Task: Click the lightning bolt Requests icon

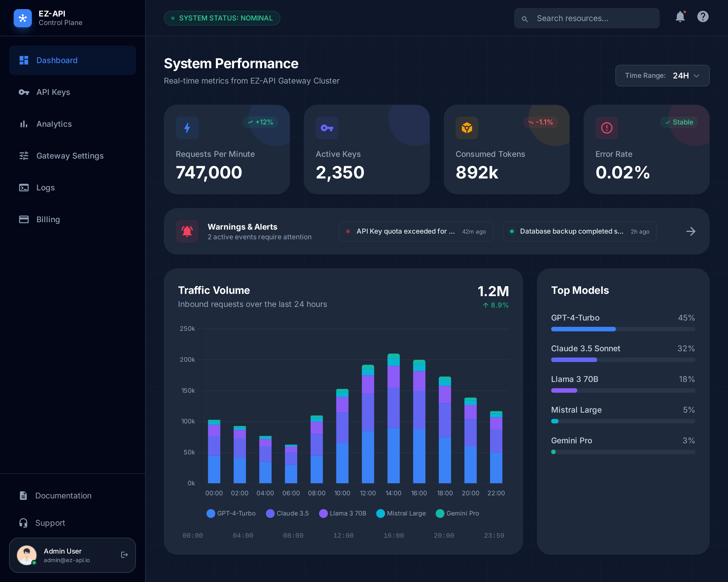Action: click(187, 128)
